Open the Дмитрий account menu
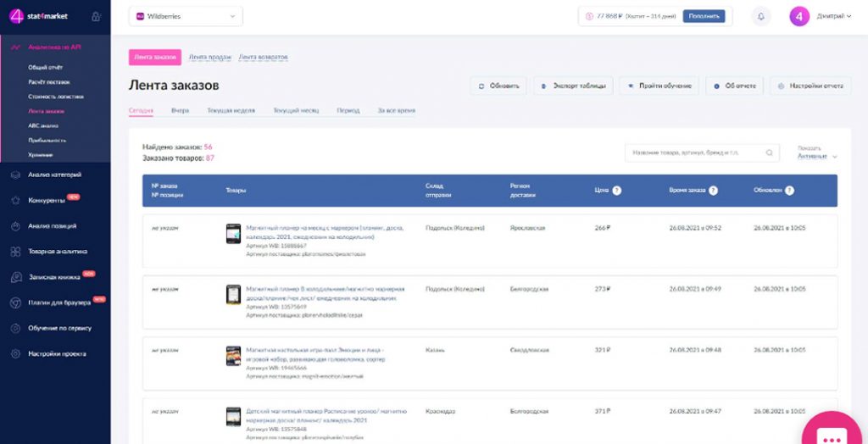This screenshot has width=868, height=444. (834, 16)
